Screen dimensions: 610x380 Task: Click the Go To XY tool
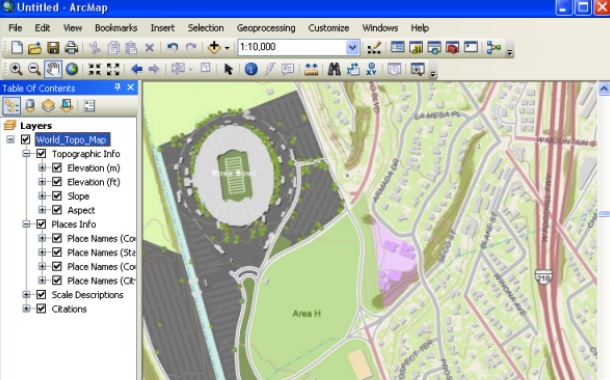[x=372, y=69]
